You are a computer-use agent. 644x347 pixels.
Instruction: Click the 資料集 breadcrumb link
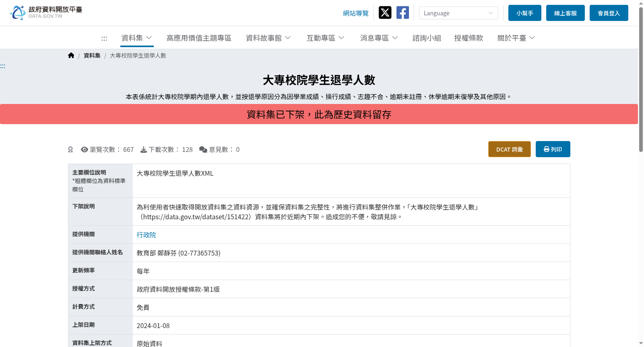point(92,56)
